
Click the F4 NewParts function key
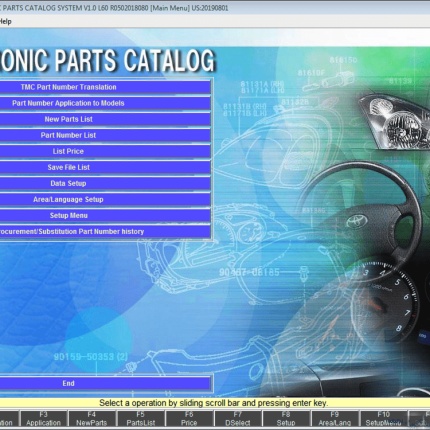92,419
